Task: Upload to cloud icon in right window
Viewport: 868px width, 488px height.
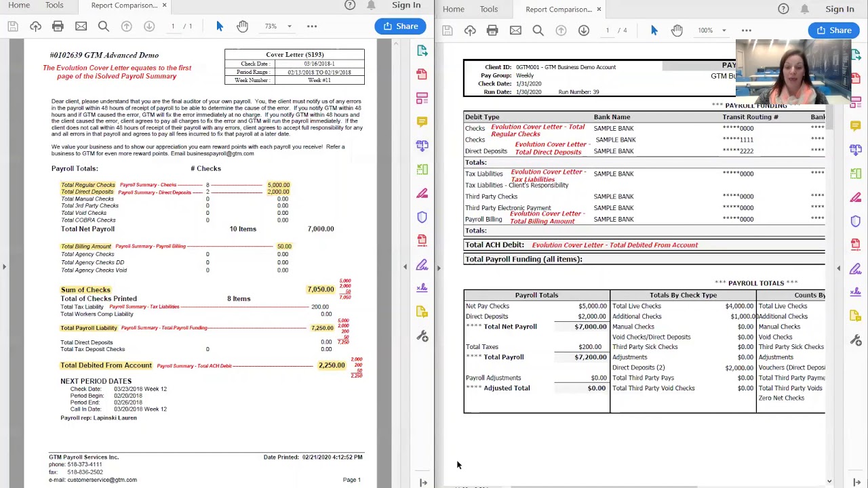Action: coord(470,30)
